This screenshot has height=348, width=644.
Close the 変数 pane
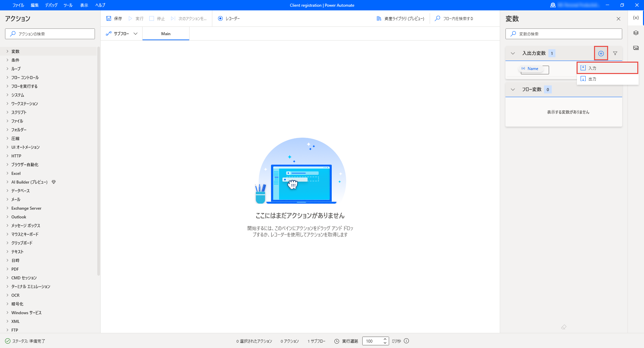tap(618, 18)
